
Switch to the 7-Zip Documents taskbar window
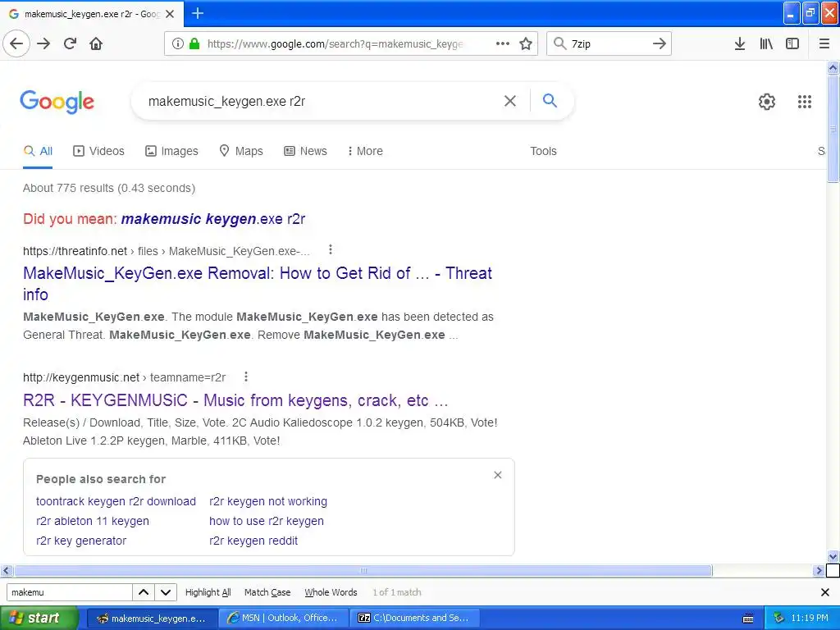(x=414, y=618)
